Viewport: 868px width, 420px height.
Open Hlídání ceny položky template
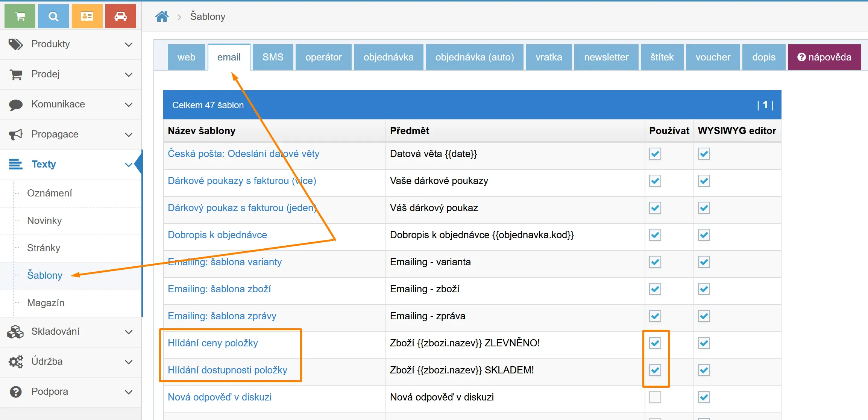click(x=213, y=343)
